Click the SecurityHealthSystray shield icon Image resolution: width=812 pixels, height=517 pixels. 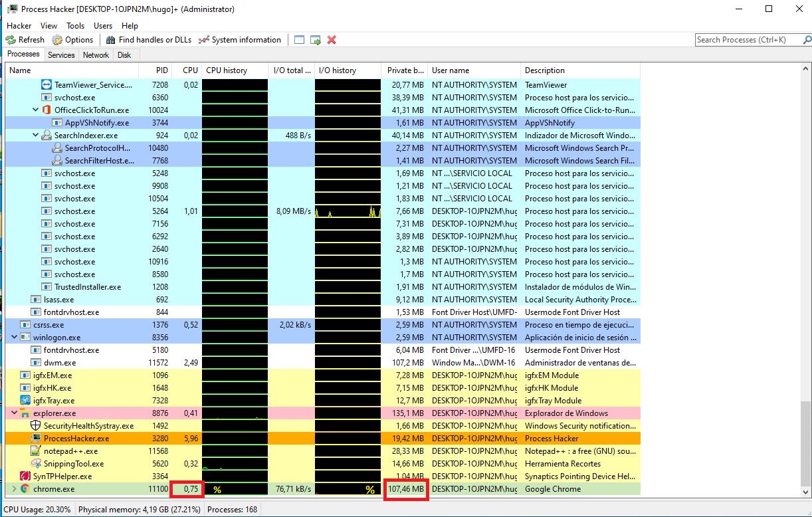(x=36, y=426)
